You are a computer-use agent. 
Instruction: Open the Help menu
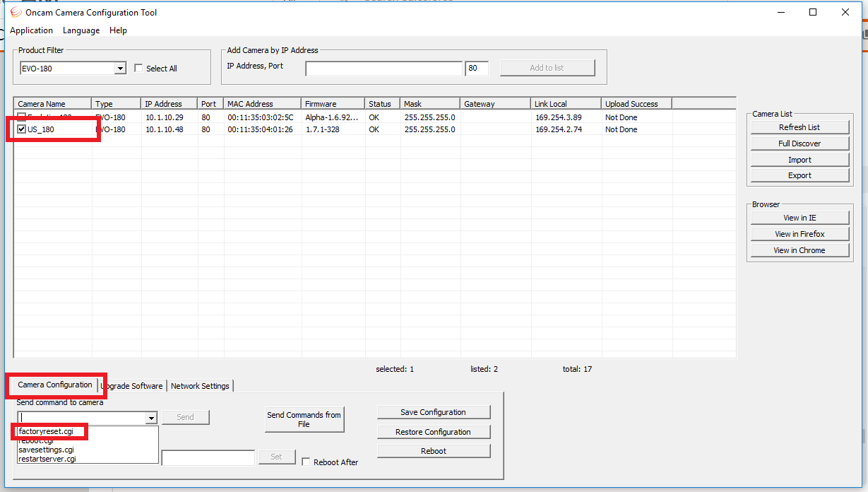coord(119,30)
